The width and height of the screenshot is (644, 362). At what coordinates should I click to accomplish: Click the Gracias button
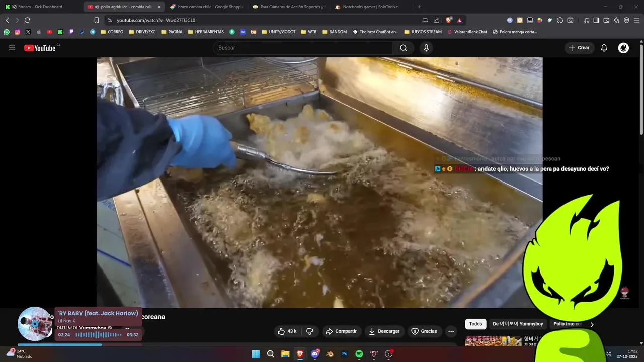(424, 331)
